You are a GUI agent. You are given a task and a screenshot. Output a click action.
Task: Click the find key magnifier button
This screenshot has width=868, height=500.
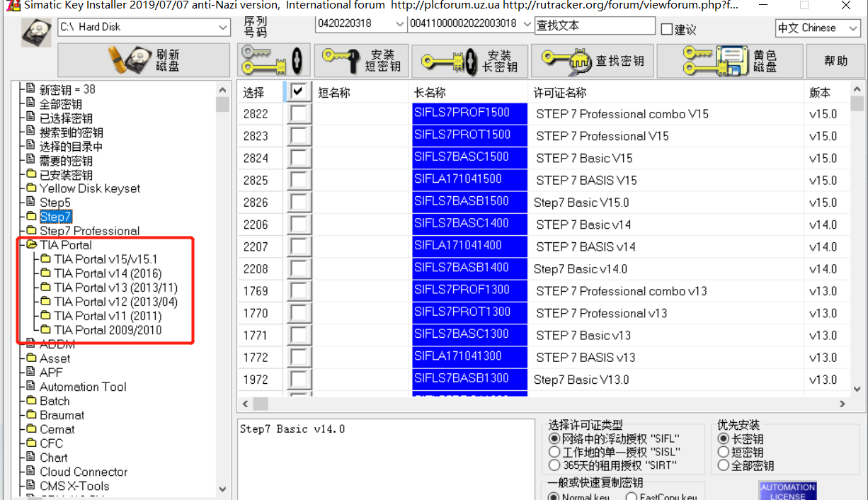click(592, 60)
